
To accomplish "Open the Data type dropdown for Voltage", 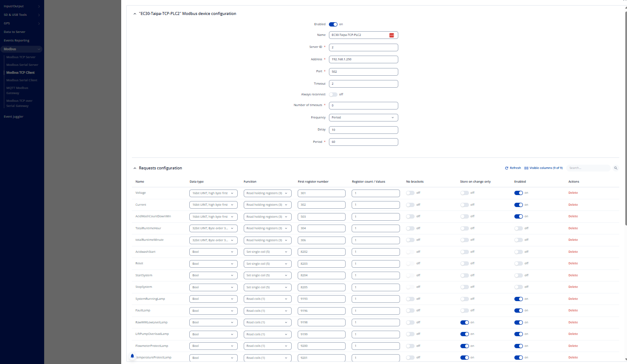I will click(x=213, y=193).
